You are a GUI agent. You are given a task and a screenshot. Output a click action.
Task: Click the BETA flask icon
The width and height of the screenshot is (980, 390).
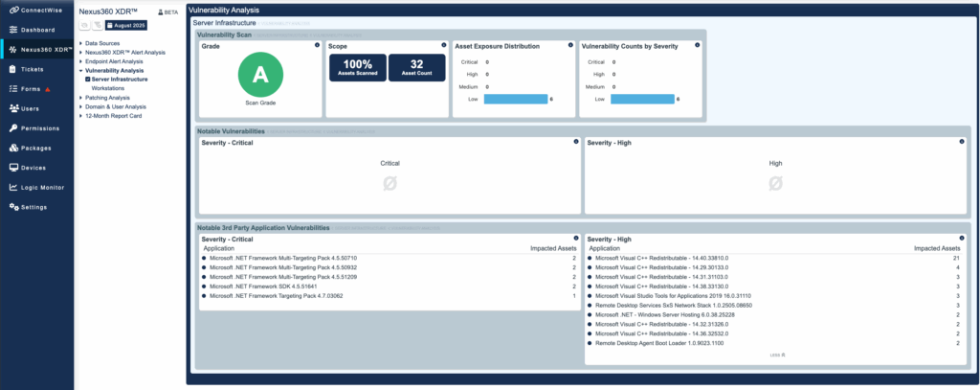[160, 12]
